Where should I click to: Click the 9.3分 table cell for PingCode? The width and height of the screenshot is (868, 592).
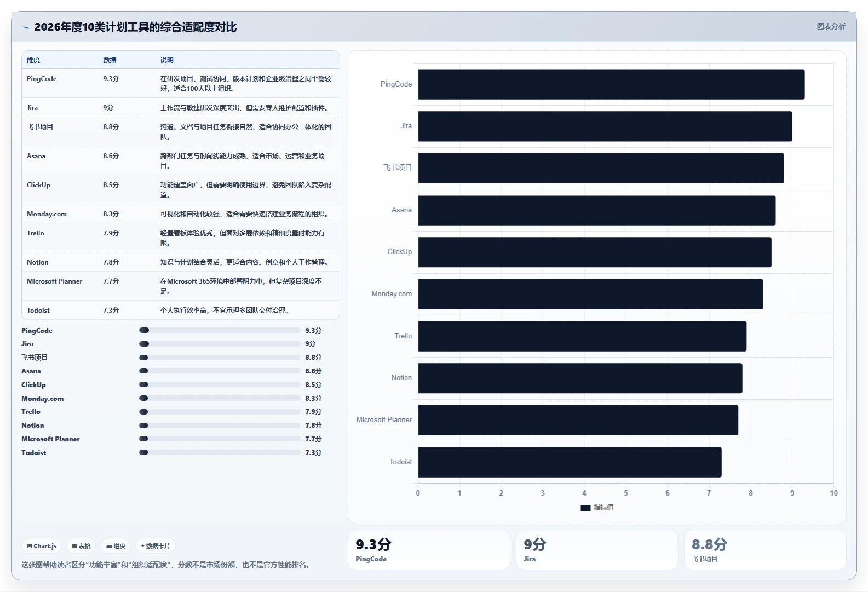[111, 79]
